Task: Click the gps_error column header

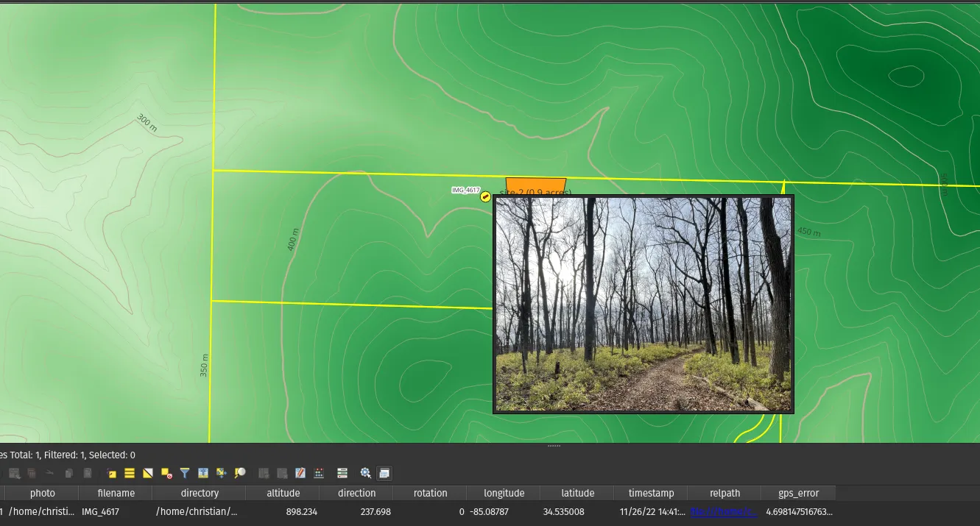Action: (x=798, y=493)
